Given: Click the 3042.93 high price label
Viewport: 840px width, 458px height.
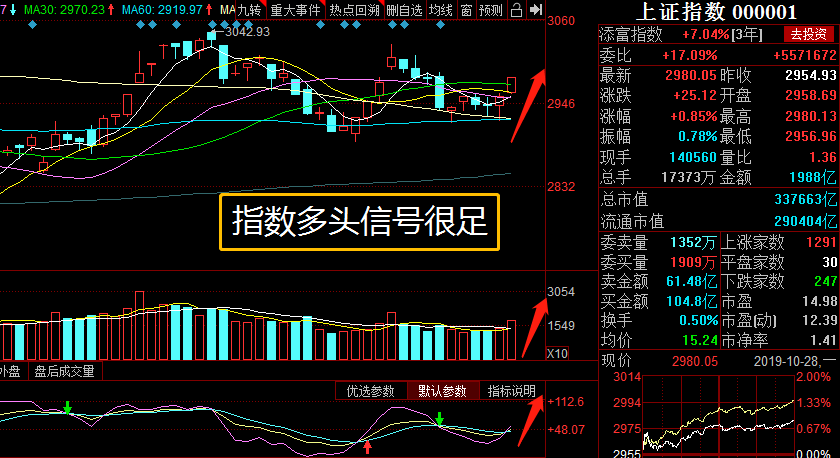Looking at the screenshot, I should pyautogui.click(x=247, y=32).
